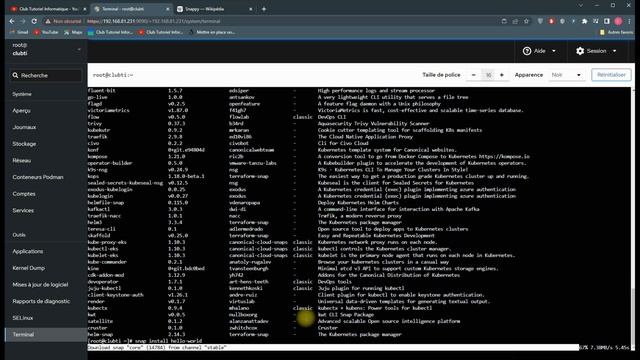The height and width of the screenshot is (360, 640).
Task: Expand the root@clubti host switcher
Action: (79, 49)
